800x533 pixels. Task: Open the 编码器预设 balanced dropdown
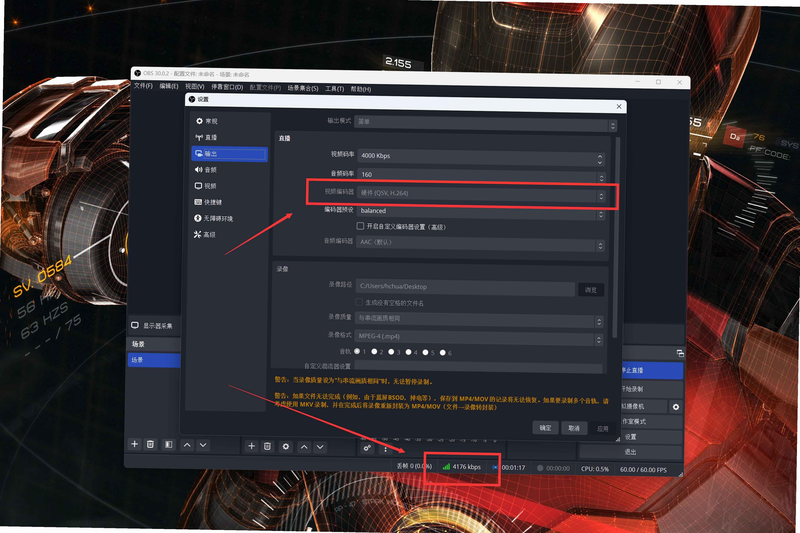481,212
